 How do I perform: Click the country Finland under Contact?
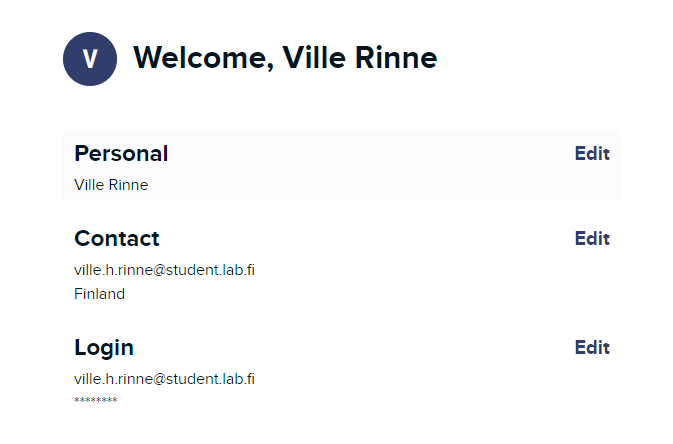(100, 294)
